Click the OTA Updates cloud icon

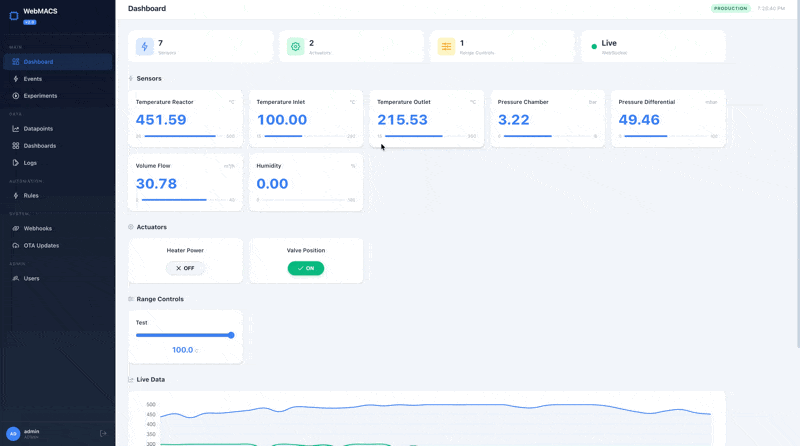coord(16,245)
